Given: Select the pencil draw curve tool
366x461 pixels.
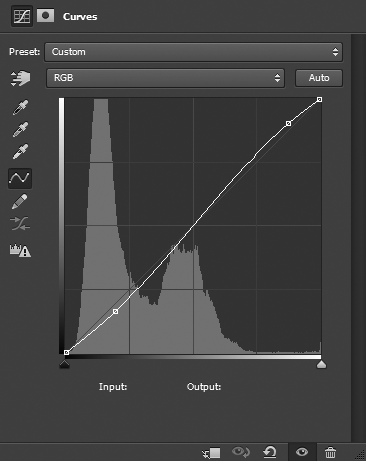Looking at the screenshot, I should pos(20,201).
